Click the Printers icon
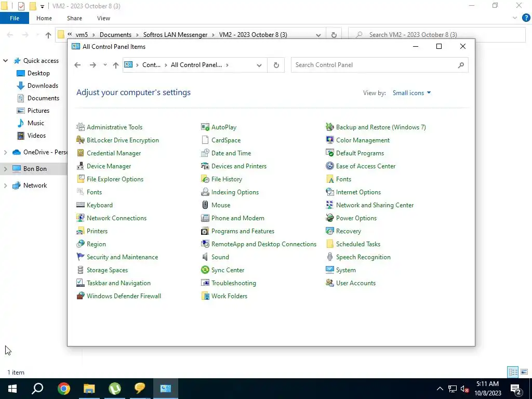Screen dimensions: 532x399 (81, 231)
